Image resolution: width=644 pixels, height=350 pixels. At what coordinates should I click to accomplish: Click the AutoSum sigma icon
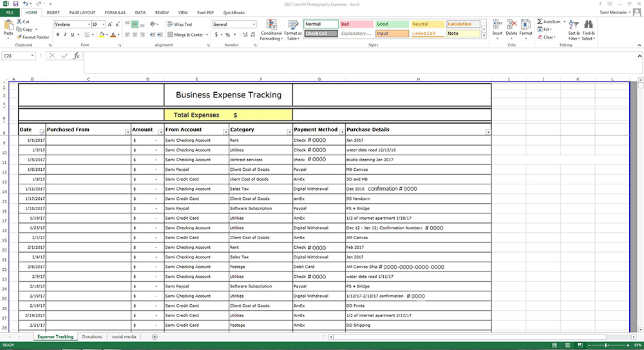(x=540, y=21)
